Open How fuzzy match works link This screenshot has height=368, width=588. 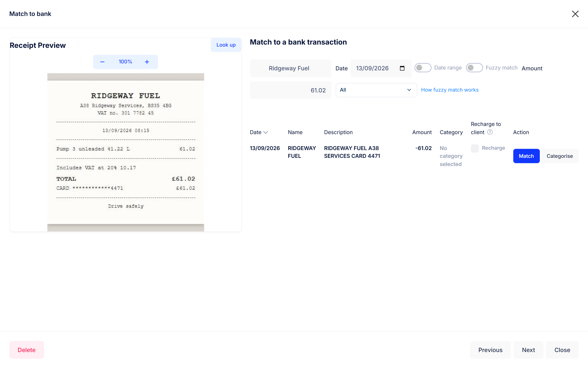[x=450, y=90]
